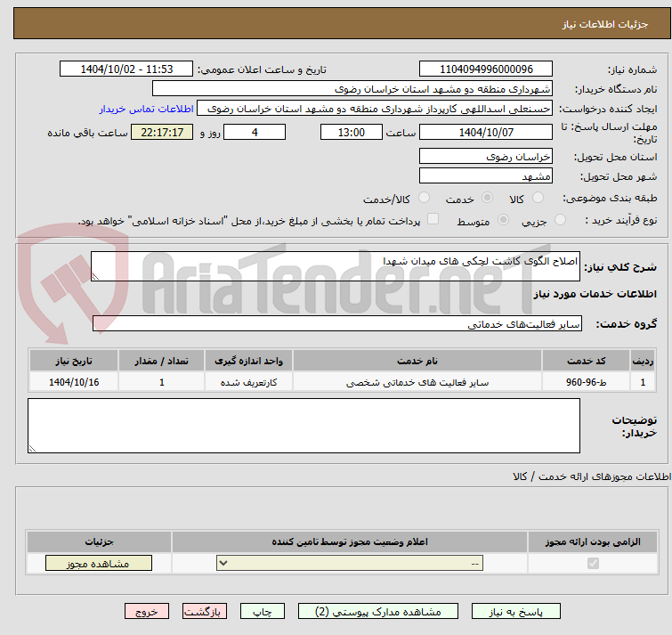Screen dimensions: 672x635
Task: Click the استان محل تحویل field خراسان رضوی
Action: (x=486, y=157)
